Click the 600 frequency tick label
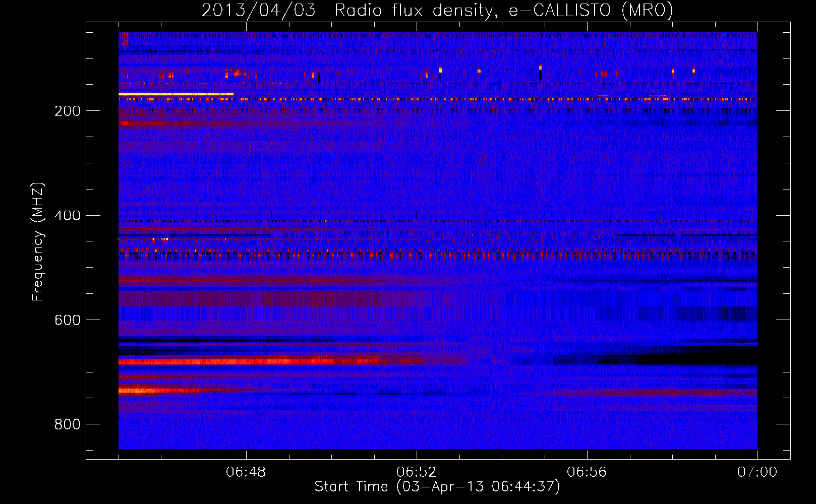 click(68, 320)
